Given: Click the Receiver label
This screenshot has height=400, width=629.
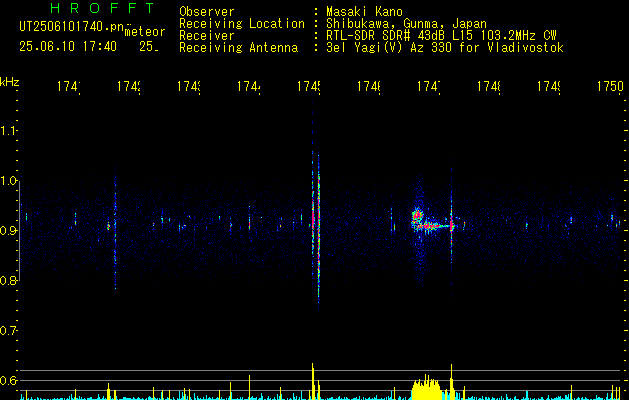Looking at the screenshot, I should (207, 36).
